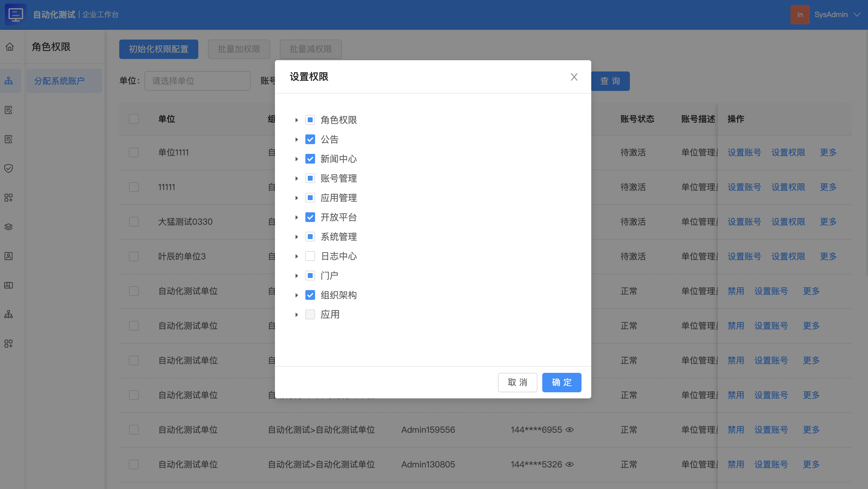Click the 初始化权限配置 button
868x489 pixels.
tap(158, 49)
